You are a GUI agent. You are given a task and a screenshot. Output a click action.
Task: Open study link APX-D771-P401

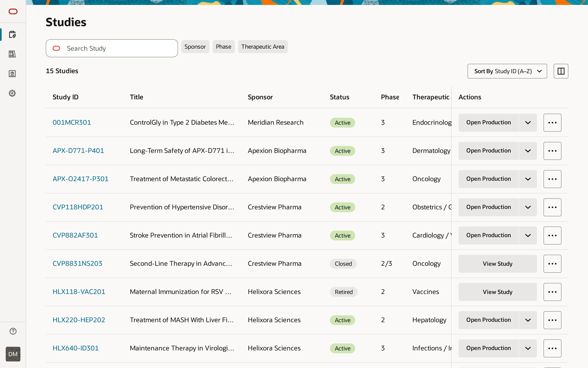point(78,151)
